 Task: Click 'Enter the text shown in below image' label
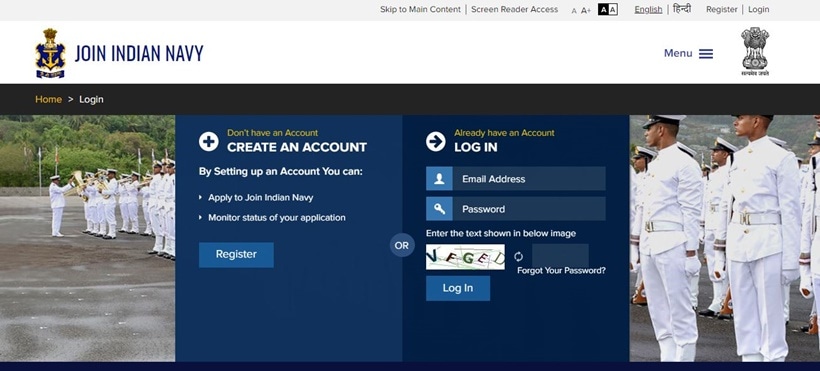tap(500, 233)
